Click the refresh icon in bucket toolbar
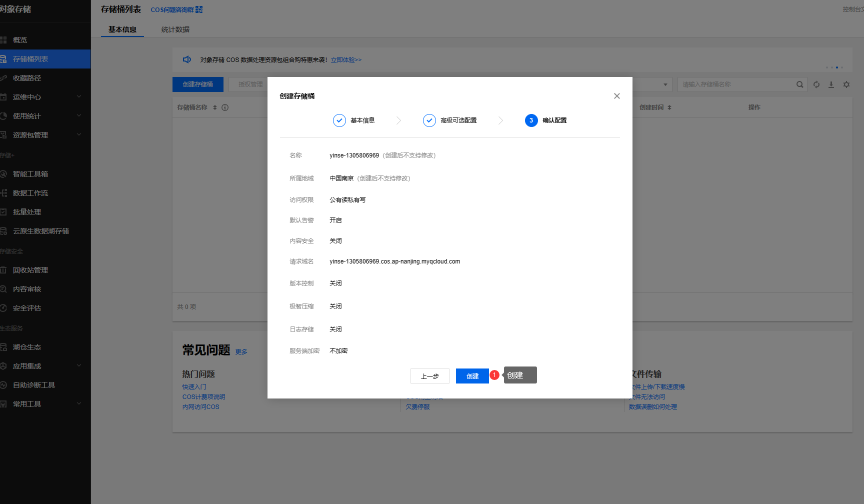 [x=816, y=84]
